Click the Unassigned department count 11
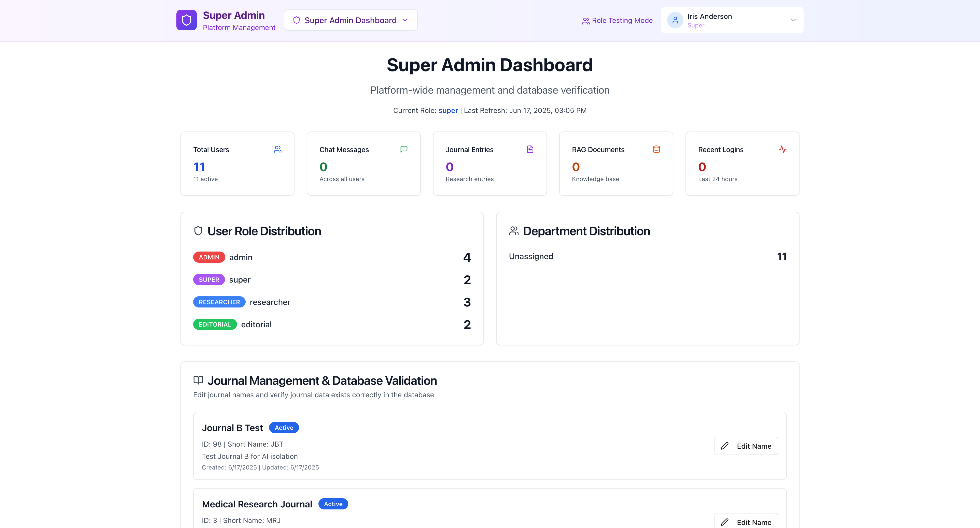The image size is (980, 528). 781,257
